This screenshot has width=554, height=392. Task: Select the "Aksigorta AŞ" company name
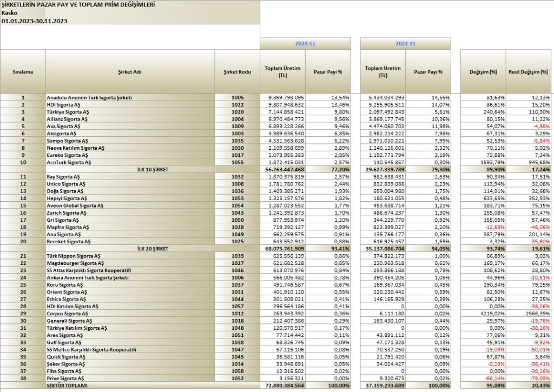(61, 134)
